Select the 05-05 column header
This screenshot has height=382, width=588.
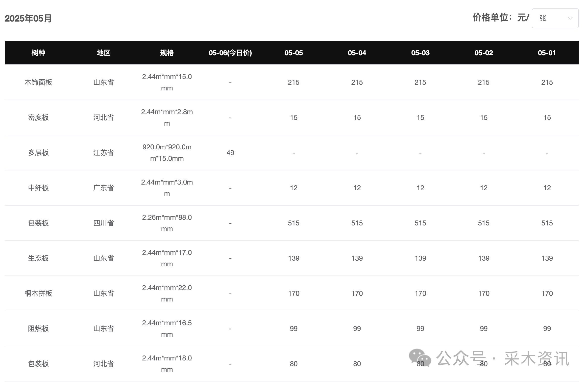pyautogui.click(x=294, y=53)
